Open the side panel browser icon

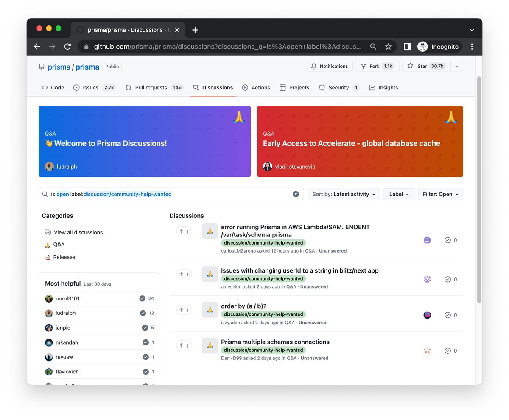click(407, 47)
